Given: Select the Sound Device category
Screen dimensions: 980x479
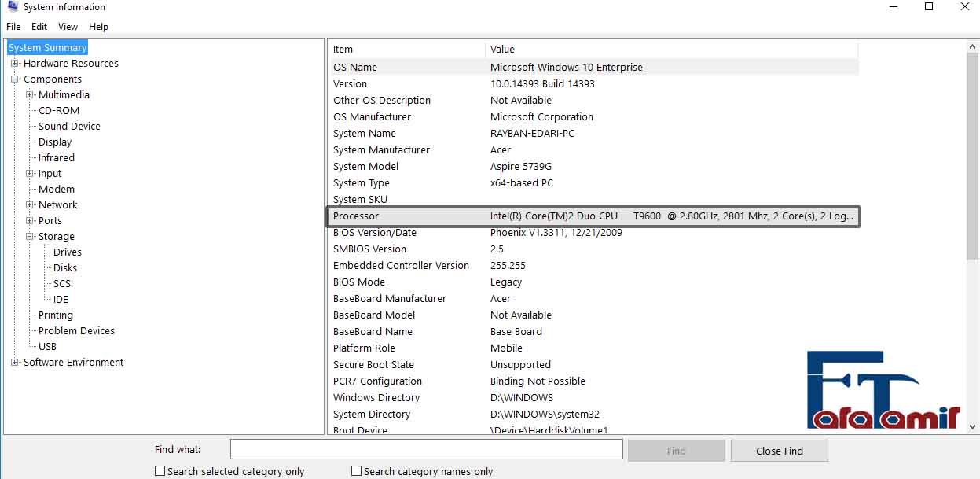Looking at the screenshot, I should tap(69, 127).
